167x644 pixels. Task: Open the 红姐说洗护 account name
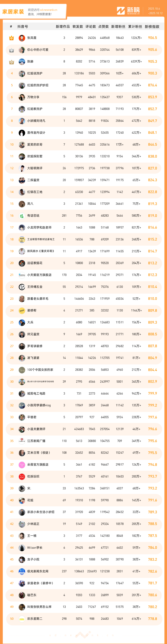(35, 73)
